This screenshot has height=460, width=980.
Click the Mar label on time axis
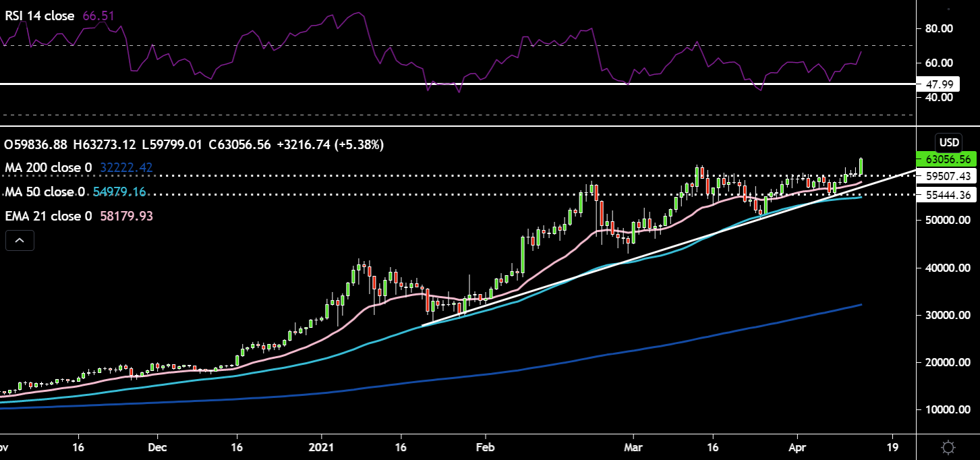coord(633,447)
